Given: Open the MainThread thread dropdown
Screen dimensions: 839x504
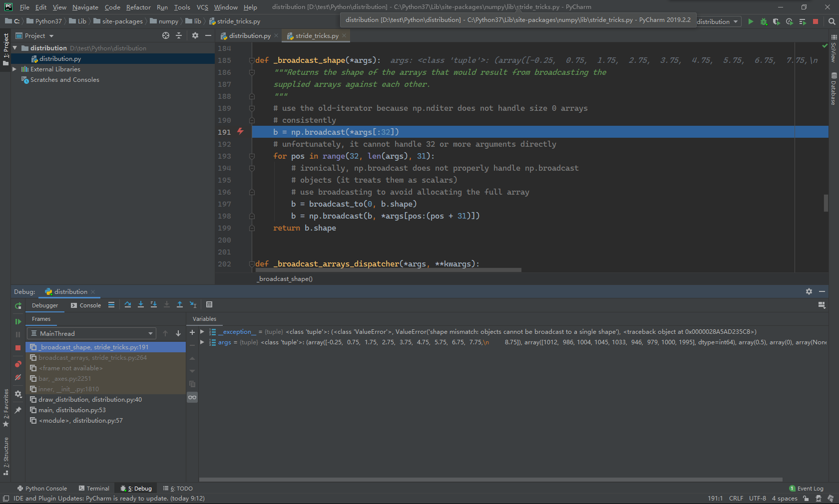Looking at the screenshot, I should [x=92, y=333].
